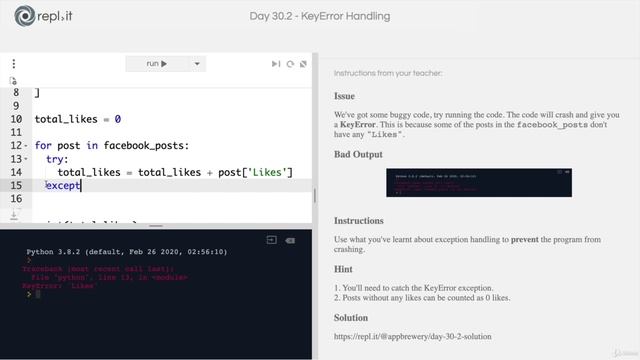640x360 pixels.
Task: Click on line number 15
Action: (16, 185)
